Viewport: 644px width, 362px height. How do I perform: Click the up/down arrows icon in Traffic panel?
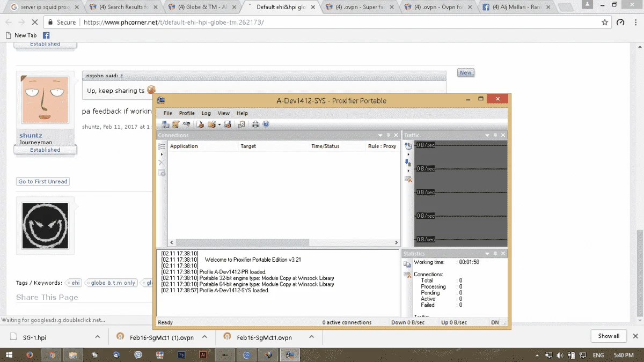pos(408,162)
